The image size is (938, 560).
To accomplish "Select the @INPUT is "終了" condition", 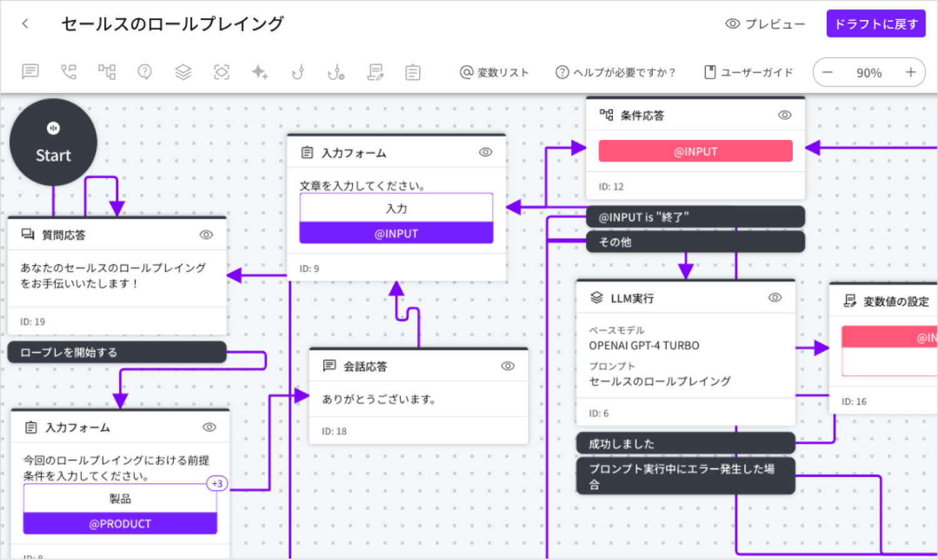I will [695, 217].
